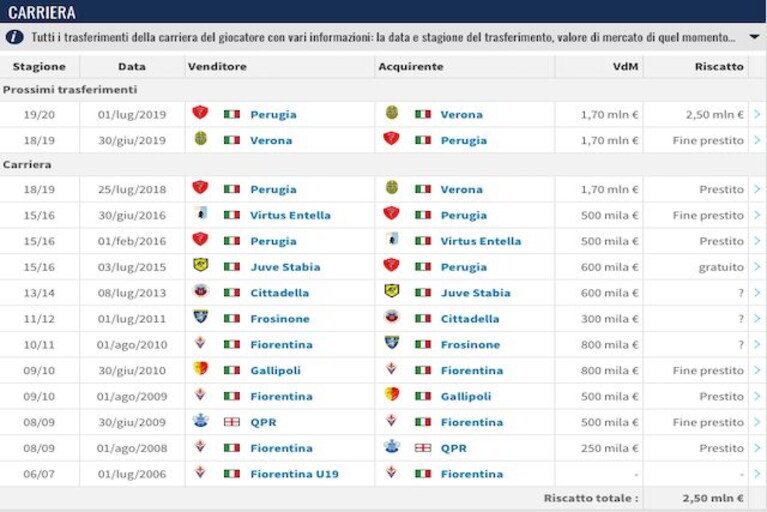This screenshot has height=512, width=767.
Task: Click Stagione column header
Action: pos(39,67)
